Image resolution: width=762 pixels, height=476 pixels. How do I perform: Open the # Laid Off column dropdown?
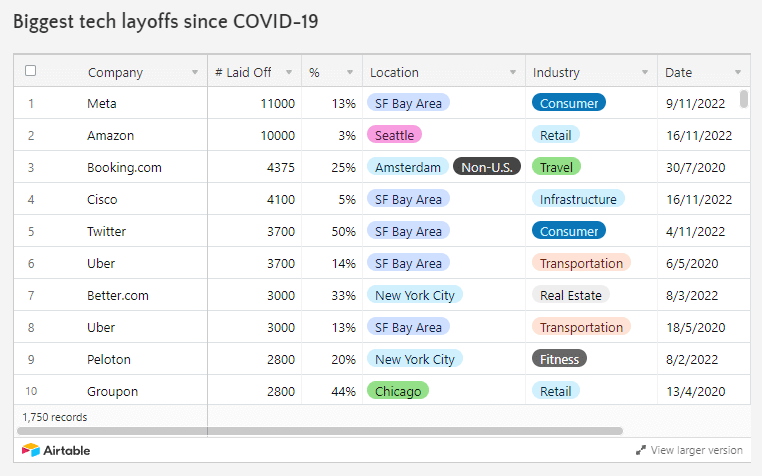click(x=288, y=72)
